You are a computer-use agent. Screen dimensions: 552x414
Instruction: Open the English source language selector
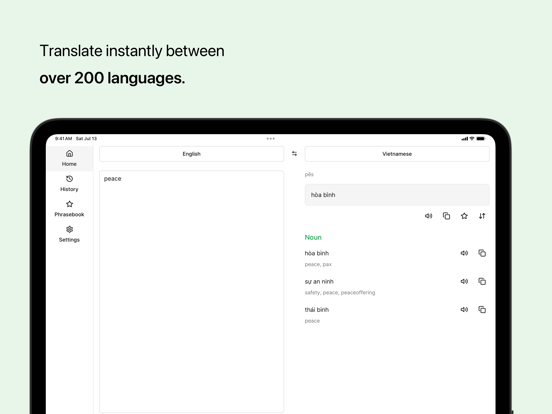click(192, 154)
